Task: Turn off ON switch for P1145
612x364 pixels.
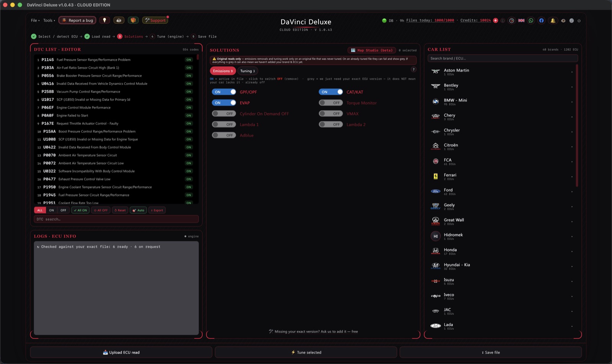Action: pyautogui.click(x=189, y=60)
